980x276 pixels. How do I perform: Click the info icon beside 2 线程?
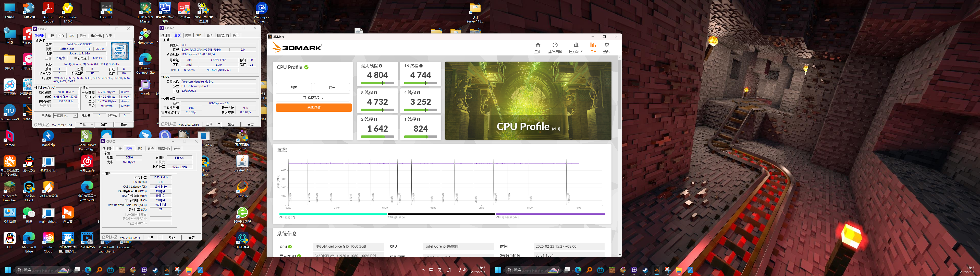(375, 119)
